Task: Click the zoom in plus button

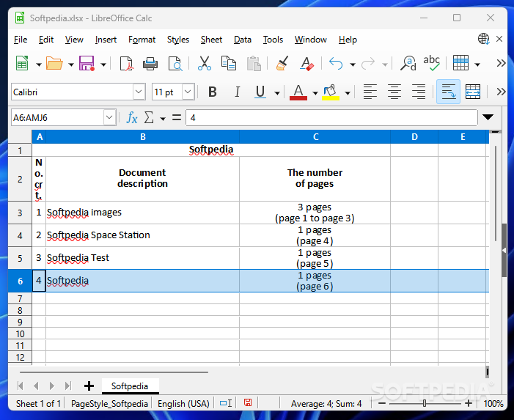Action: pyautogui.click(x=469, y=403)
